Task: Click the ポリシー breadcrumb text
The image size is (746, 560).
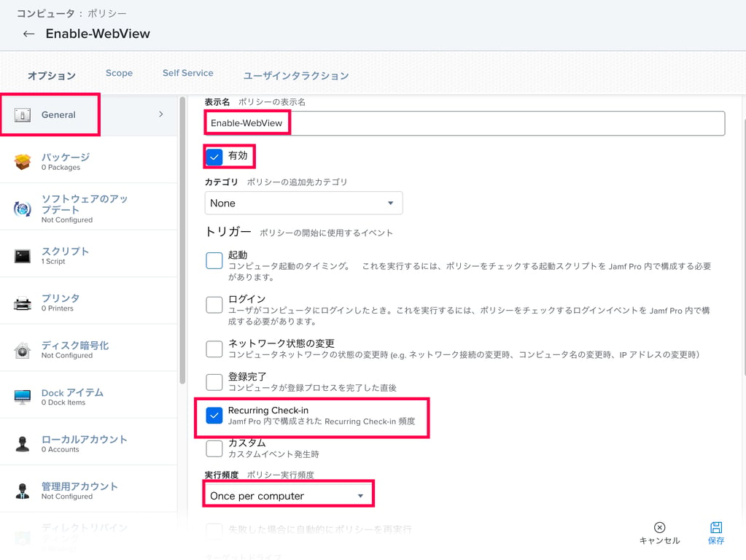Action: point(107,13)
